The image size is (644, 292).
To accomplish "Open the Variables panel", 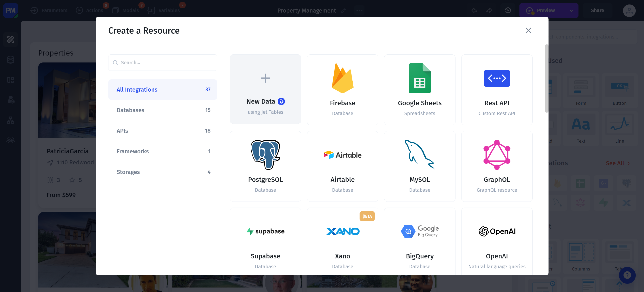I will click(x=164, y=10).
